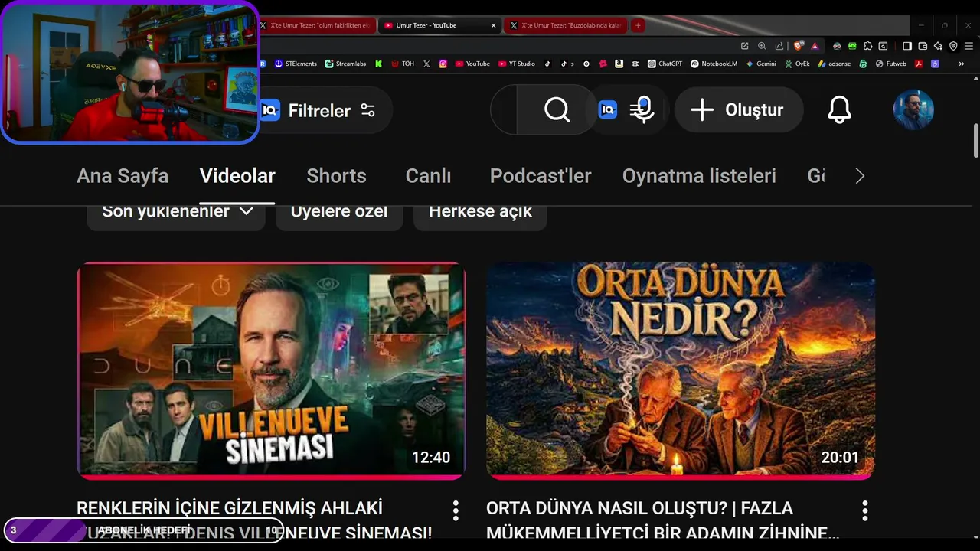980x551 pixels.
Task: Open 'RENKLERİN İÇİNE GİZLENMİŞ AHLAKİ' video title
Action: point(254,520)
